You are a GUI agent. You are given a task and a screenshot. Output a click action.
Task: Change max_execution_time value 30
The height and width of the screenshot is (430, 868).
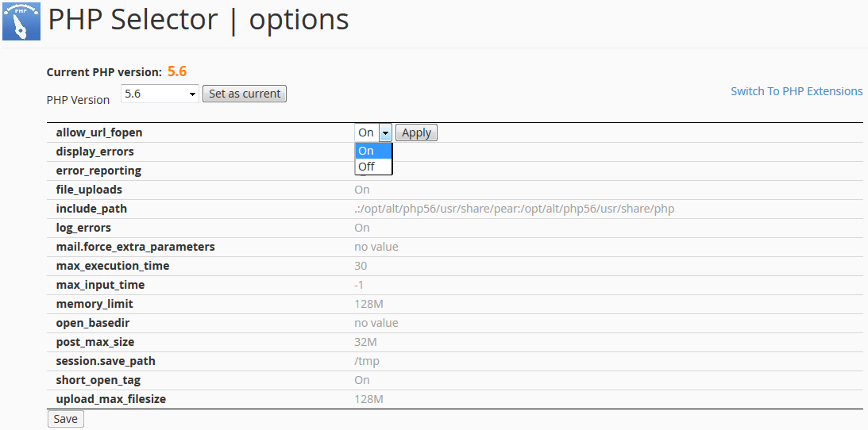pos(361,266)
